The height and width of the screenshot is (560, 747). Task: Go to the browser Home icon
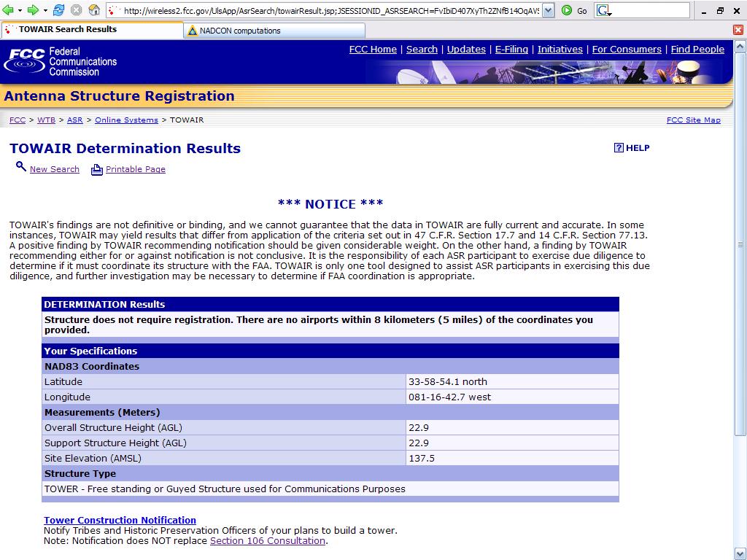pos(94,10)
